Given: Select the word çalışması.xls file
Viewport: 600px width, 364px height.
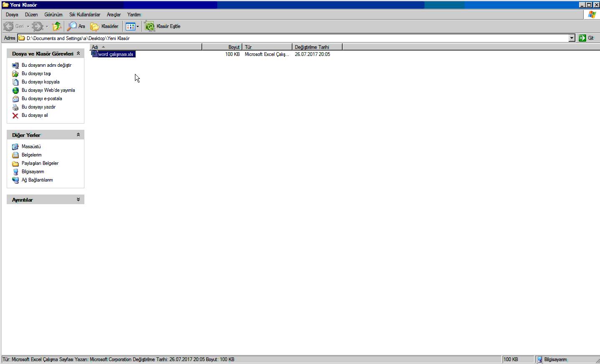Looking at the screenshot, I should pyautogui.click(x=116, y=54).
